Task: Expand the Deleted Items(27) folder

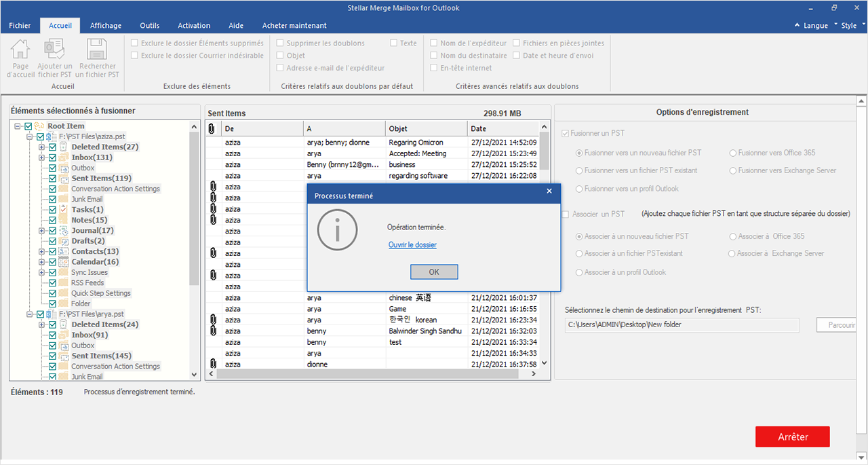Action: pos(42,147)
